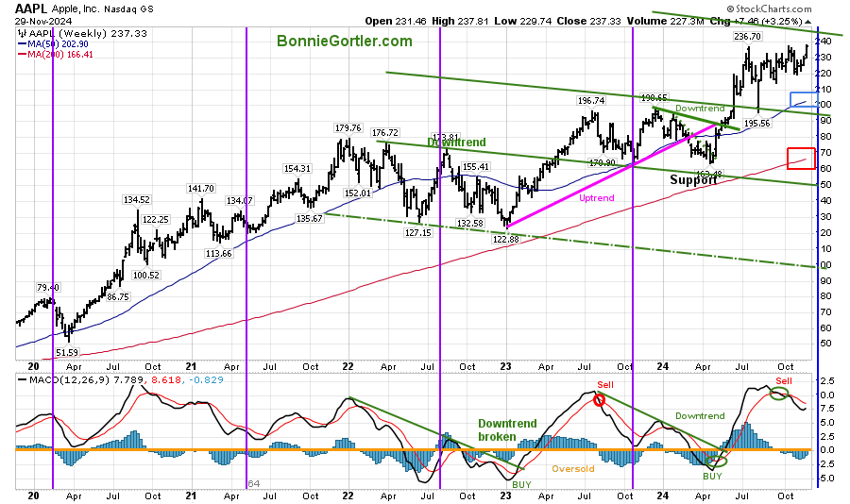This screenshot has height=504, width=850.
Task: Click the Sell label near July 2023 MACD
Action: point(605,385)
